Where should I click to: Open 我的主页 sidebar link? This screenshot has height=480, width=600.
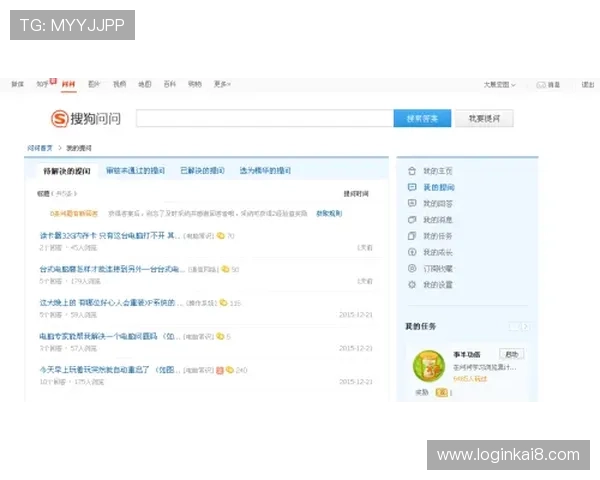point(437,171)
